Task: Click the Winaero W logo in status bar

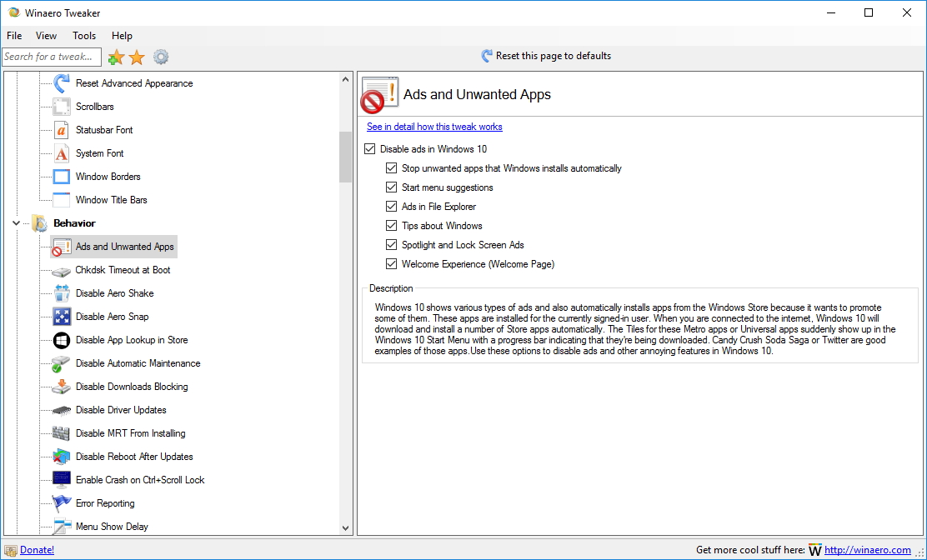Action: pos(815,550)
